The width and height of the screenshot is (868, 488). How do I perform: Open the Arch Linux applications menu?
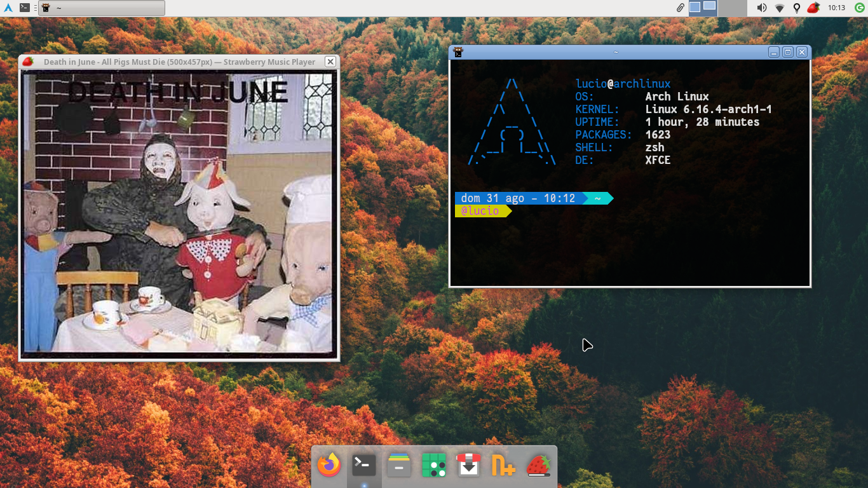coord(8,8)
